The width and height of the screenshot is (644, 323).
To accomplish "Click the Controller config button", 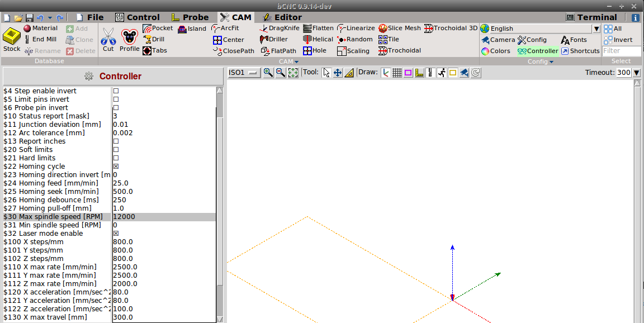I will pyautogui.click(x=537, y=51).
